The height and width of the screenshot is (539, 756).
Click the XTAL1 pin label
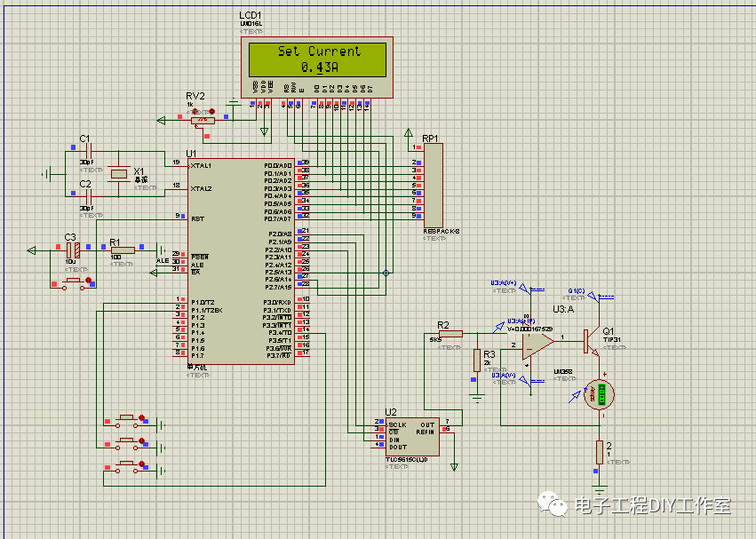pyautogui.click(x=201, y=165)
